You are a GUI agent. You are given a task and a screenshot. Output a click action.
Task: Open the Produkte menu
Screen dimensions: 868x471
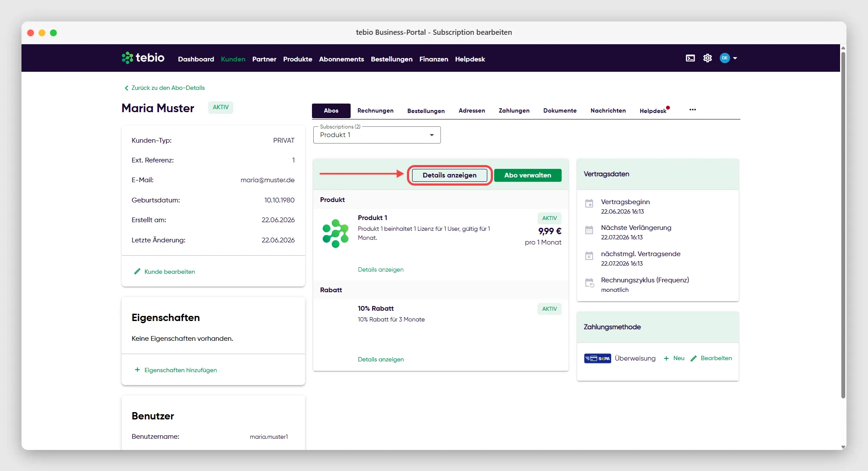297,59
